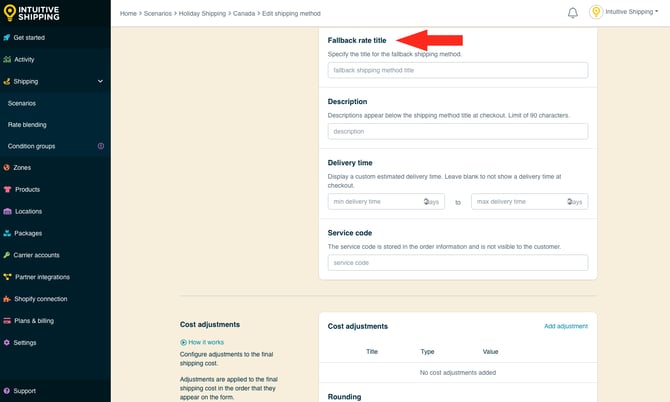Go to Holiday Shipping breadcrumb
This screenshot has height=402, width=670.
point(204,13)
